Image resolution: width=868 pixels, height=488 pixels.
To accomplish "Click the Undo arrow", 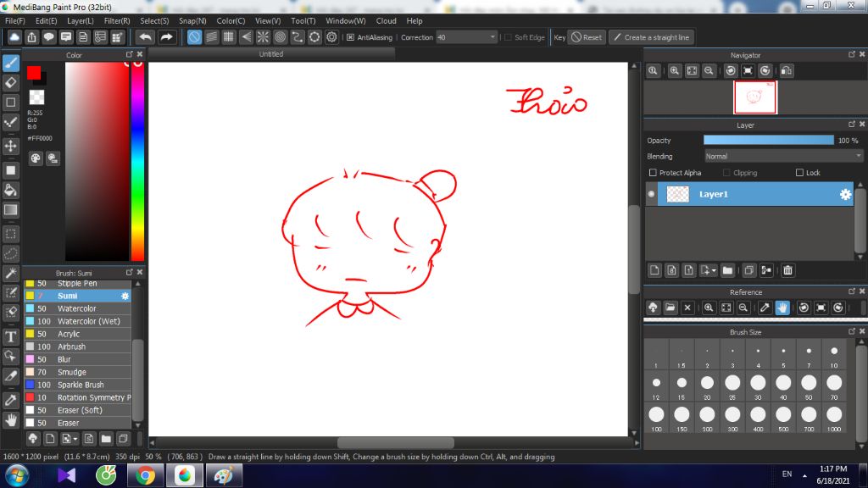I will tap(146, 37).
